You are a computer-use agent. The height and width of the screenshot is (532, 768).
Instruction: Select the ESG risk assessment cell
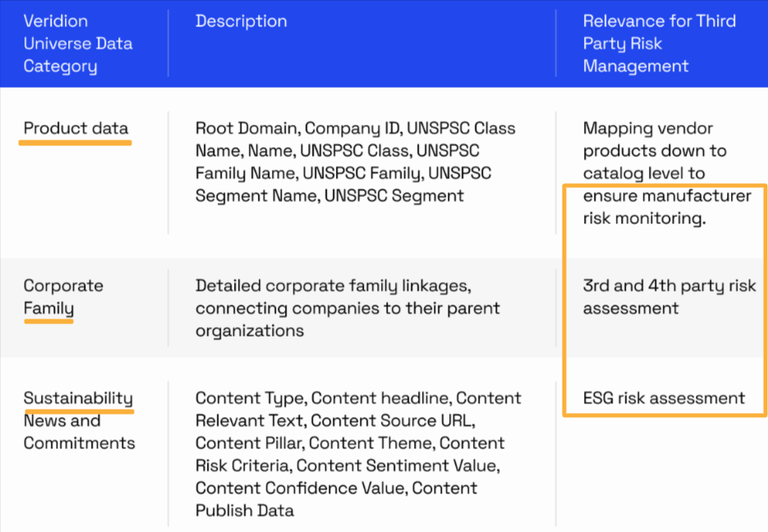pos(665,398)
